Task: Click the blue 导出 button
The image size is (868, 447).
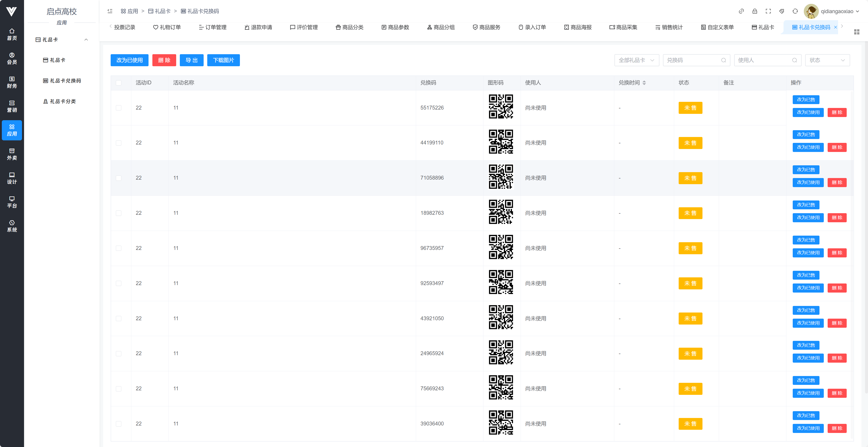Action: tap(191, 60)
